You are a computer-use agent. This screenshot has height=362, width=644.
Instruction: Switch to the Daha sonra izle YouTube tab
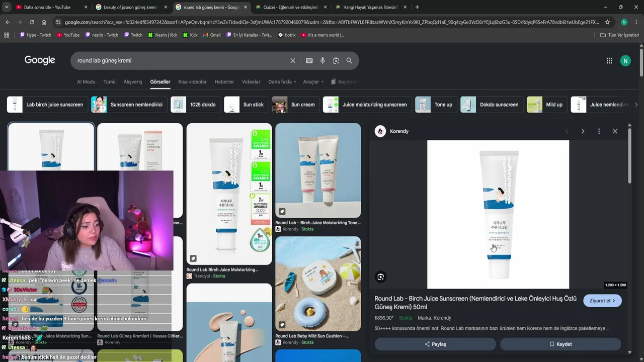51,7
